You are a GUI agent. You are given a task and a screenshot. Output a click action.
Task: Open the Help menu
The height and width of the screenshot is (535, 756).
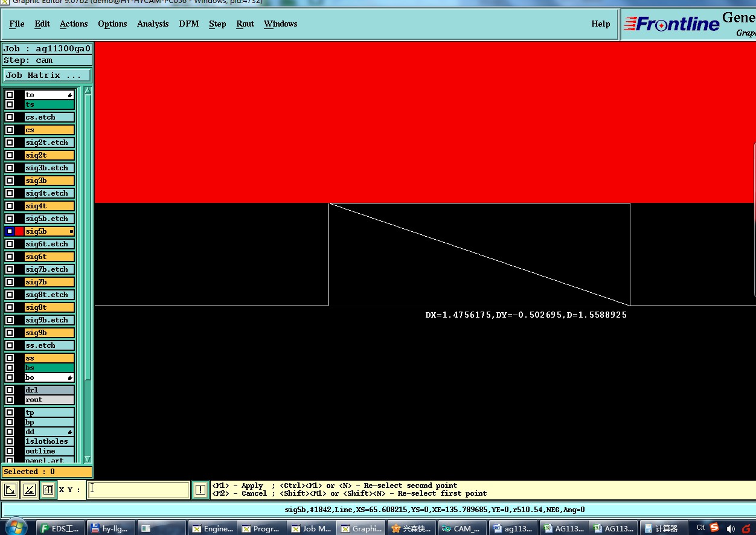[x=601, y=24]
